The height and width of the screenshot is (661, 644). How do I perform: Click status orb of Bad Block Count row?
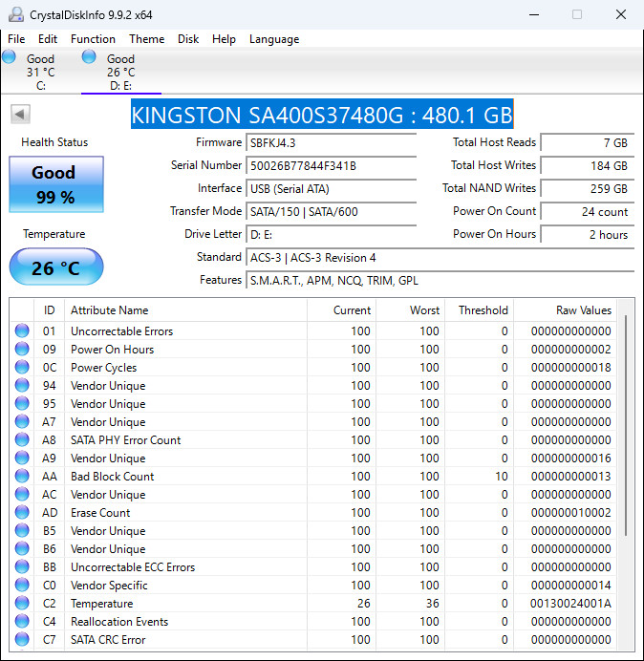[22, 476]
